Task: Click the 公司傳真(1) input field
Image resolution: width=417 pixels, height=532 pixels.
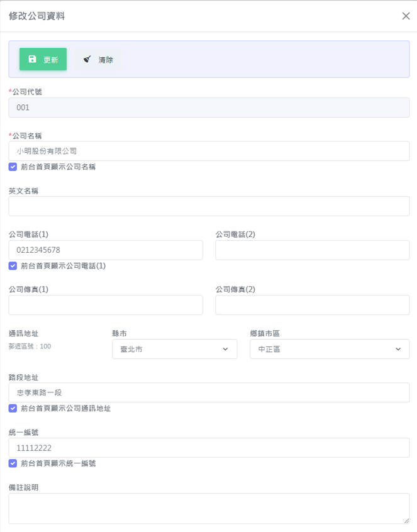Action: coord(106,305)
